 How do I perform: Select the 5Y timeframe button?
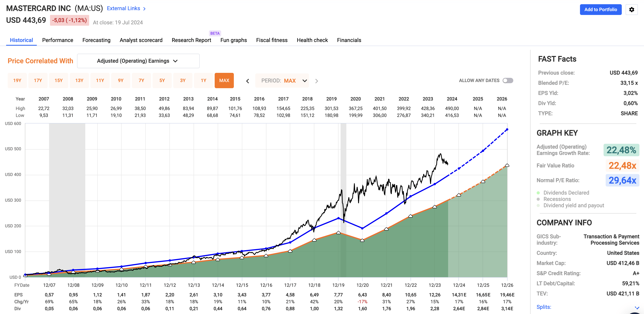[x=162, y=80]
